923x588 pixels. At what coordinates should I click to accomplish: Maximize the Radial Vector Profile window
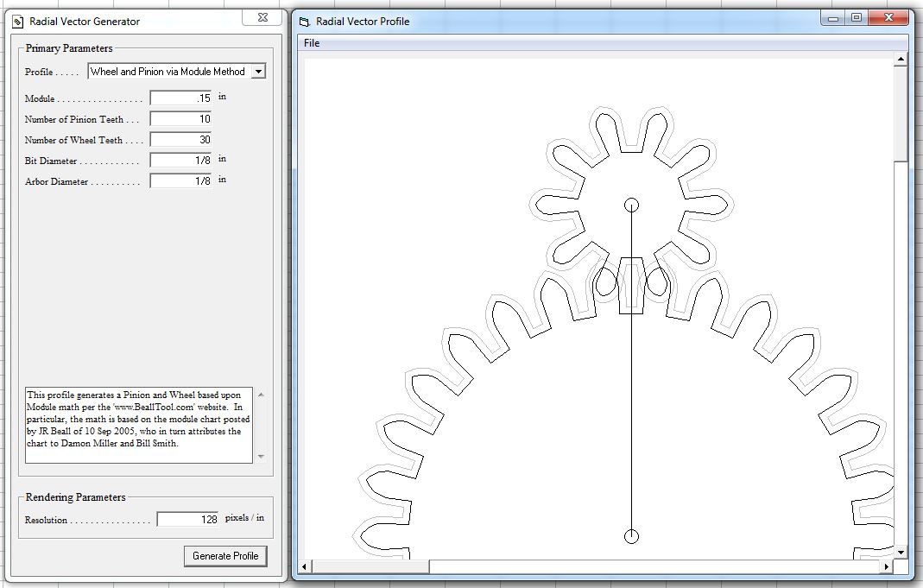point(855,16)
